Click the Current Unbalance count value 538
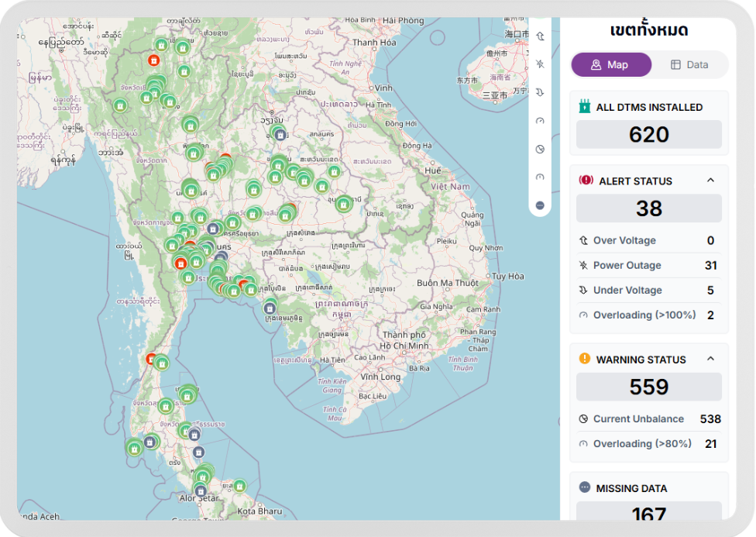The width and height of the screenshot is (756, 537). click(x=710, y=418)
